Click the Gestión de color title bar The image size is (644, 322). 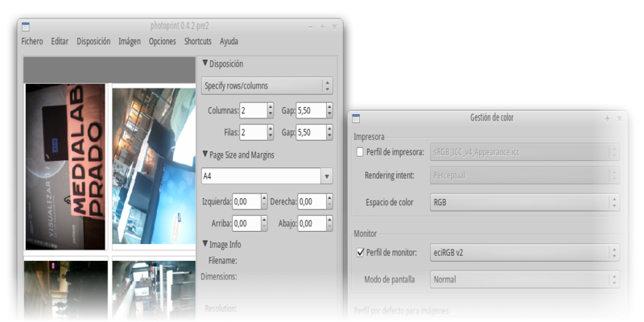(x=492, y=118)
